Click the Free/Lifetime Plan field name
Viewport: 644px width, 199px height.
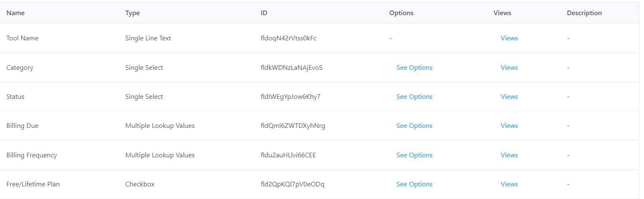pos(33,184)
